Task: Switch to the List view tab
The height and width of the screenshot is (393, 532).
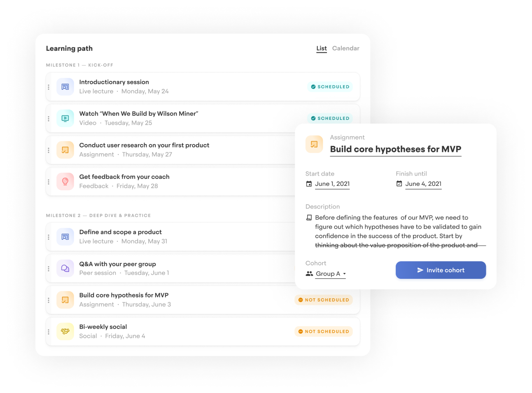Action: (x=322, y=49)
